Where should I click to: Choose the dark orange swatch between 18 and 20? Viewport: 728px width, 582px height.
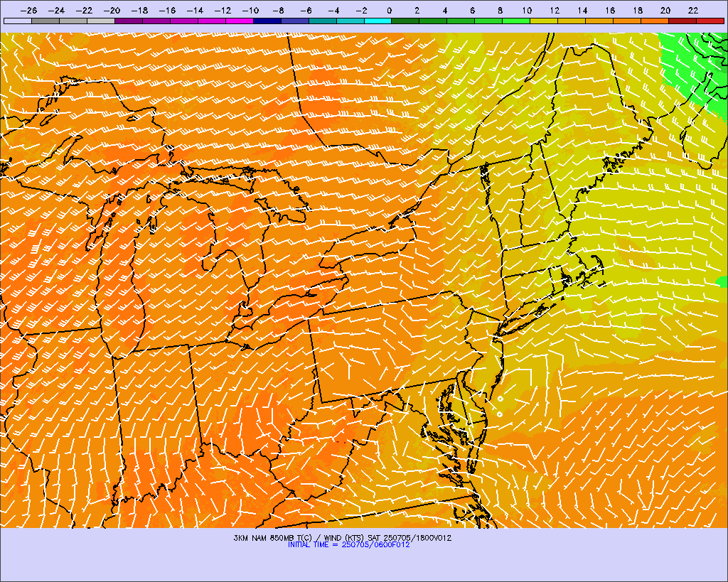point(655,21)
